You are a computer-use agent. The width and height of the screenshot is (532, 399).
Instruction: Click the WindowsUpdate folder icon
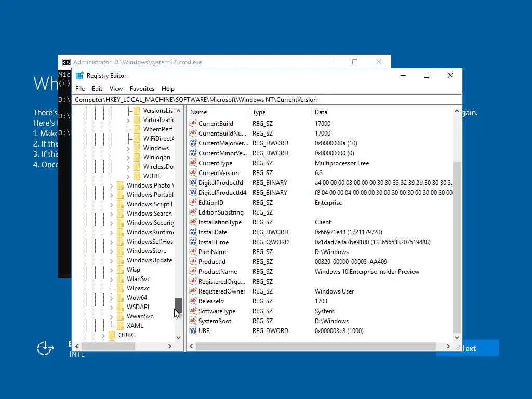click(x=120, y=260)
